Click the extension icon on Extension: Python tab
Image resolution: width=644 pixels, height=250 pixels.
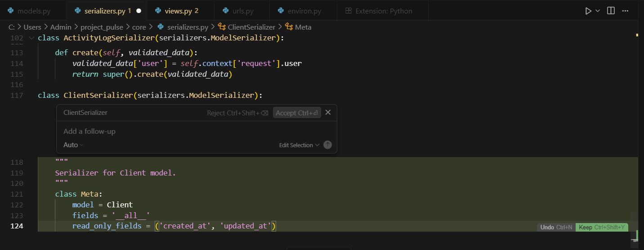[x=348, y=11]
